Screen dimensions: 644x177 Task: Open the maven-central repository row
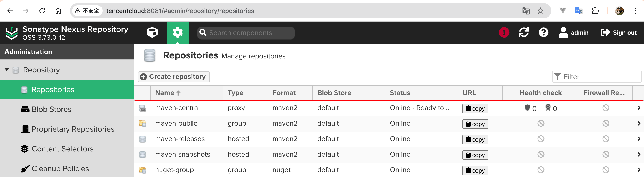tap(389, 108)
